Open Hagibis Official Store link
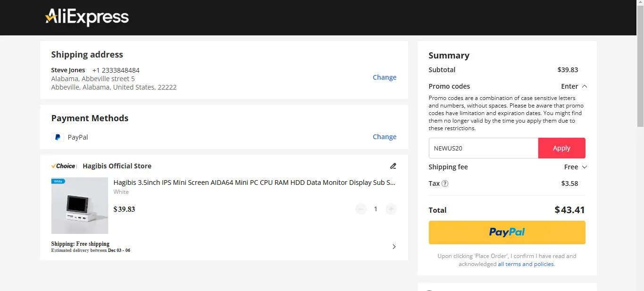644x291 pixels. click(x=117, y=166)
